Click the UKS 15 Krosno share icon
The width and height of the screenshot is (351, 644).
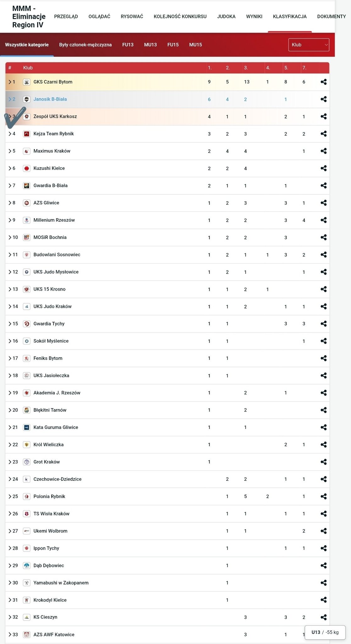point(323,289)
